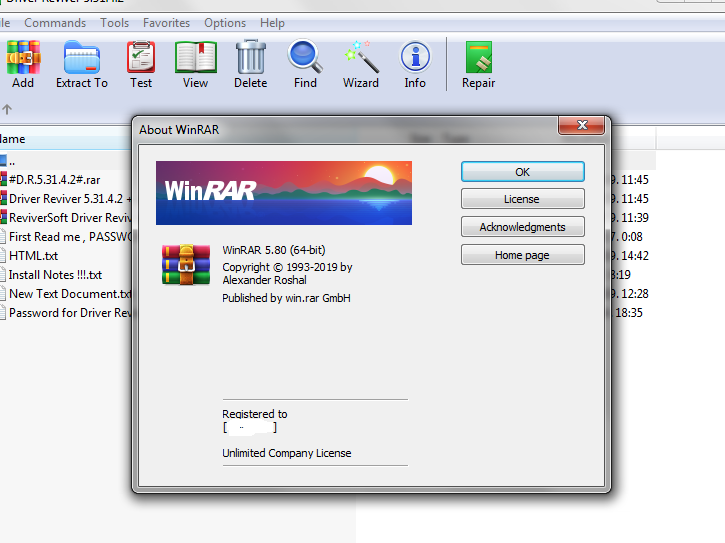Open the Commands menu
The height and width of the screenshot is (543, 725).
(55, 23)
